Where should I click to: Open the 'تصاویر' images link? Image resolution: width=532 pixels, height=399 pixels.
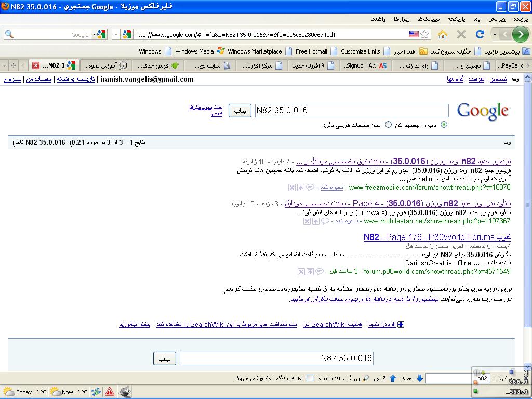[498, 79]
